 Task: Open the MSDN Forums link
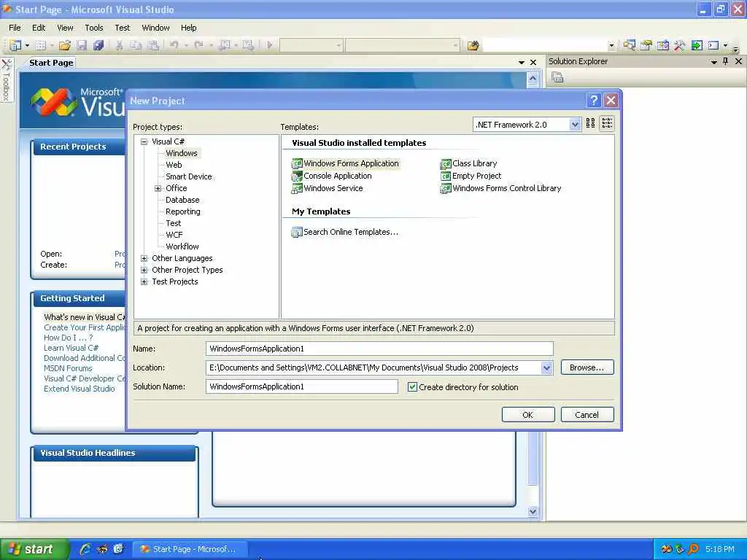[68, 368]
